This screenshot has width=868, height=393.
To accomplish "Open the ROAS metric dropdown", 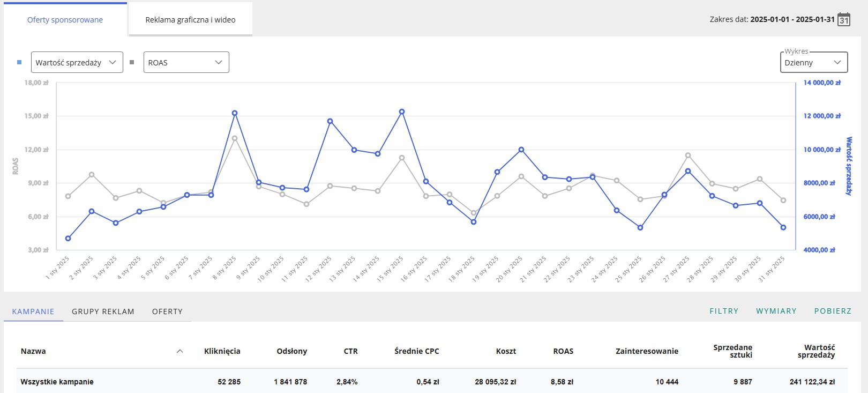I will pos(186,62).
